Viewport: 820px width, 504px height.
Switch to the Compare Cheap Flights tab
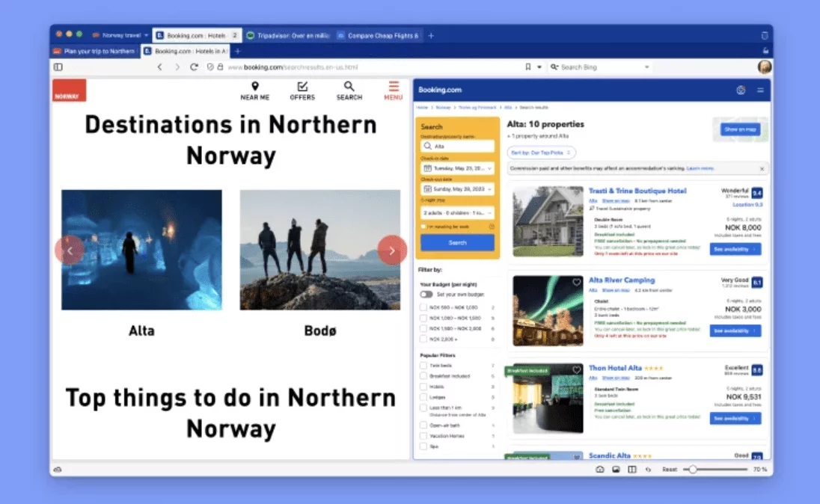pyautogui.click(x=378, y=36)
